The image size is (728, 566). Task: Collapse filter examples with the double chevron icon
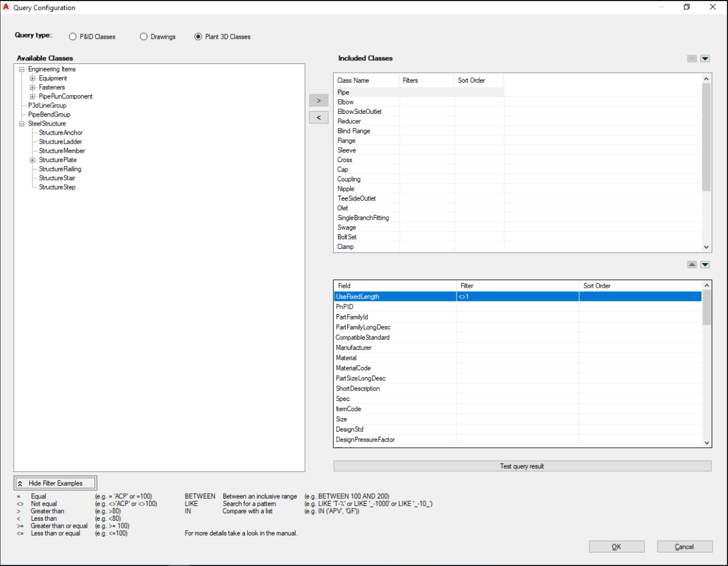pos(20,483)
